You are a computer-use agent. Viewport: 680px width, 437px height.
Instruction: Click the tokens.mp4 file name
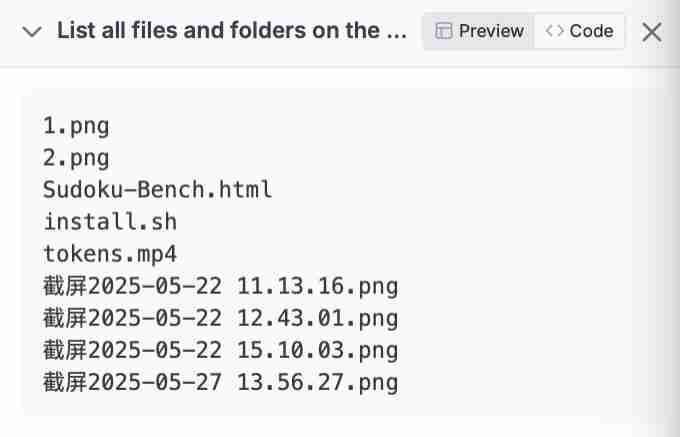pyautogui.click(x=110, y=254)
